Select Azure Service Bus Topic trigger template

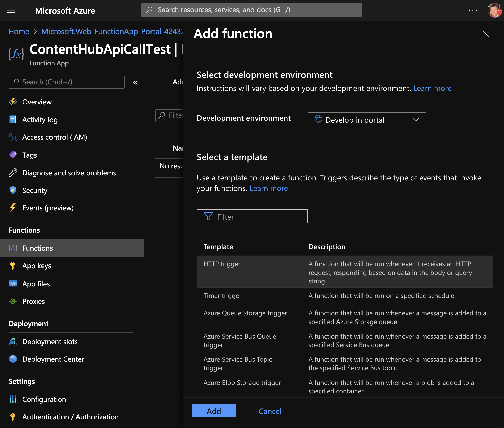point(345,363)
